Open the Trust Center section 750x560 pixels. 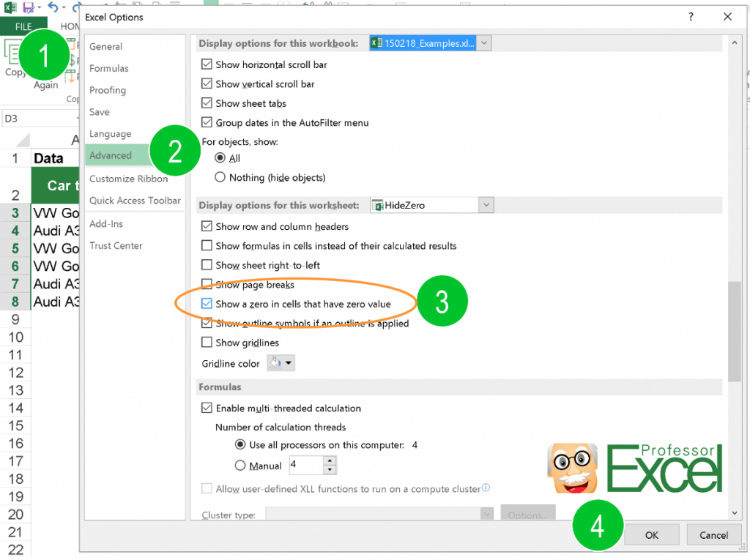click(115, 245)
